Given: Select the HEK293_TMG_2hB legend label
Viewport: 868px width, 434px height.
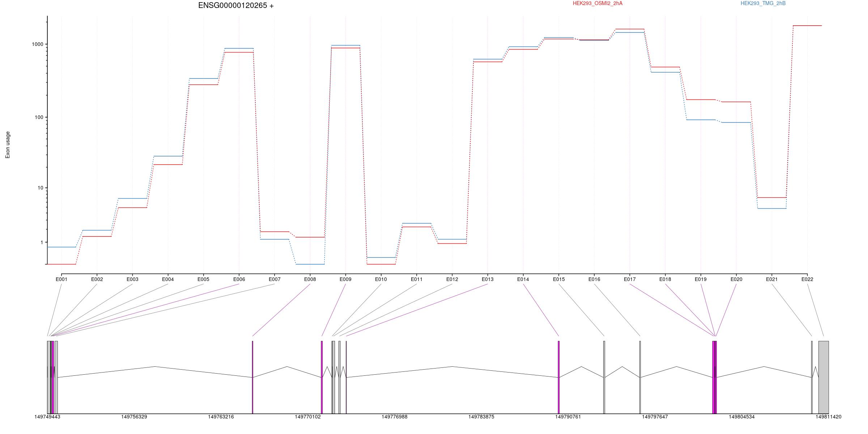Looking at the screenshot, I should coord(763,3).
